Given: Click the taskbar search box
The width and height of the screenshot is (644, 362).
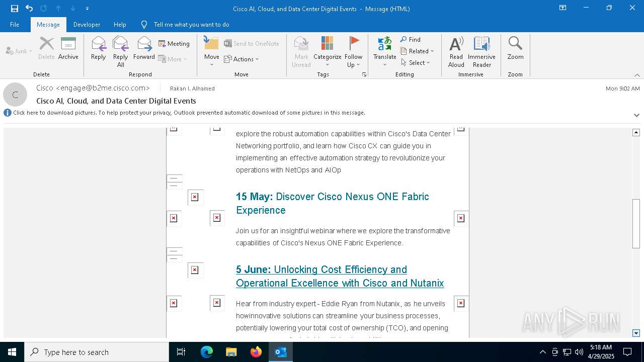Looking at the screenshot, I should (x=97, y=352).
